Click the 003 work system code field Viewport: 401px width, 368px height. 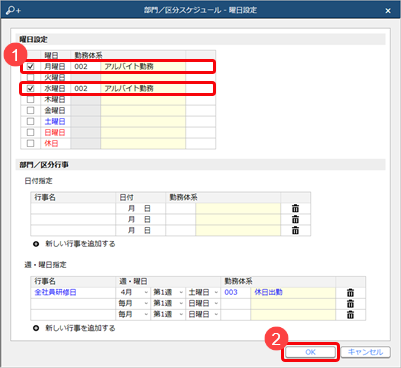[x=235, y=293]
